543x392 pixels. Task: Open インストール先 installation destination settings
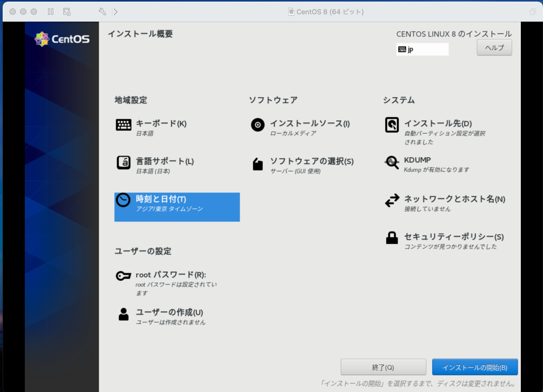pyautogui.click(x=392, y=126)
